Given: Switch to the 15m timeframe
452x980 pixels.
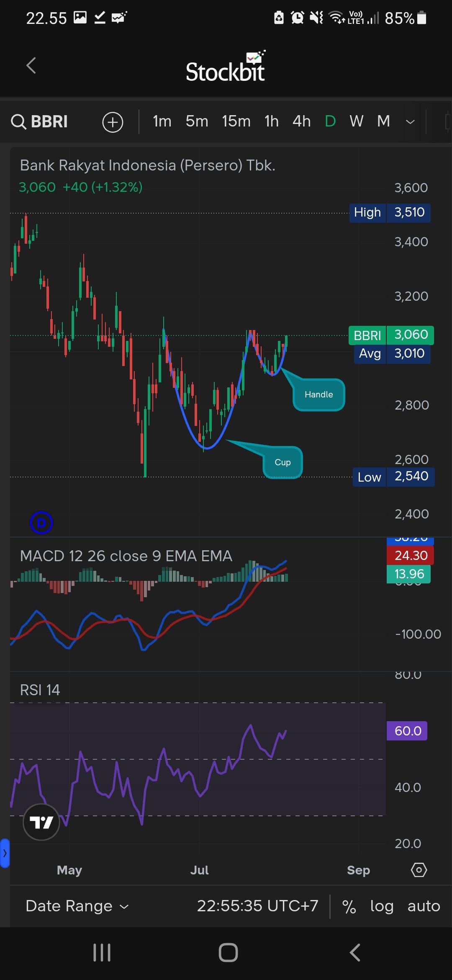Looking at the screenshot, I should coord(236,121).
